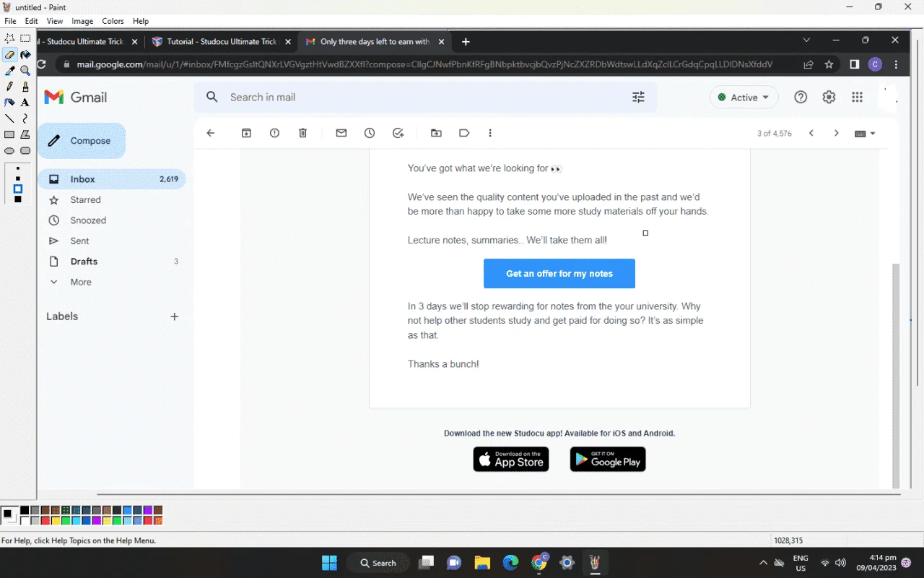Click the plus icon next to Labels
This screenshot has height=578, width=924.
click(x=174, y=316)
